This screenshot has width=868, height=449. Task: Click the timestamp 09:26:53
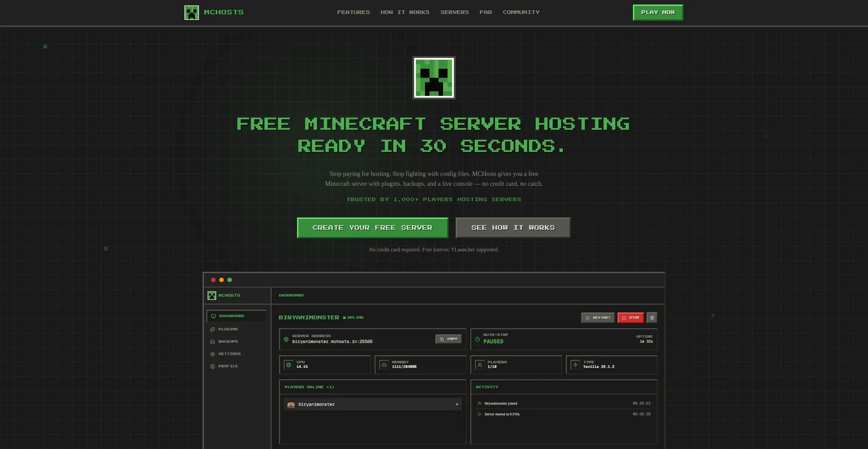coord(642,403)
